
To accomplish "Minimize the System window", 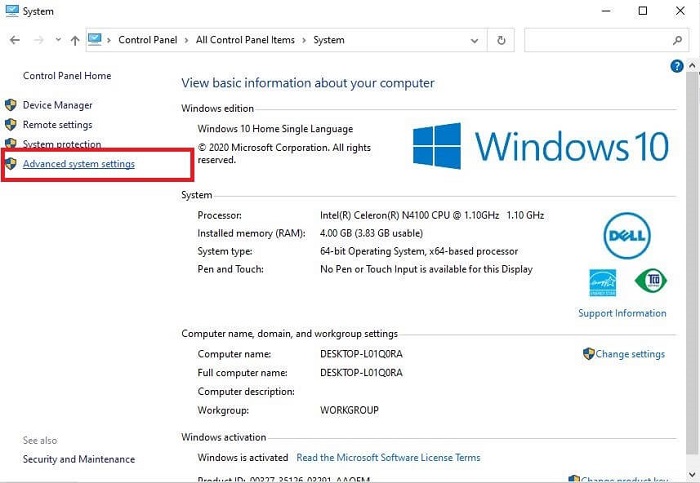I will coord(606,11).
